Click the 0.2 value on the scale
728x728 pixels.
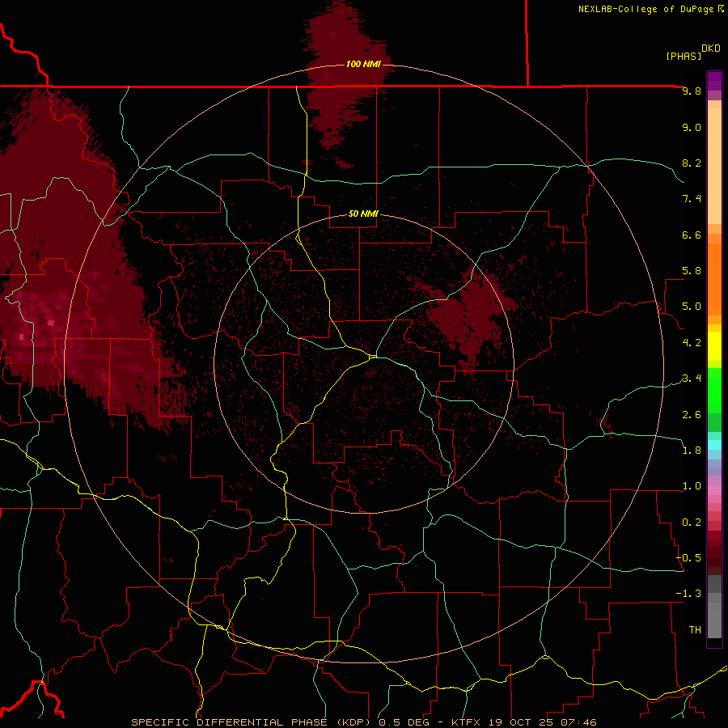coord(692,523)
